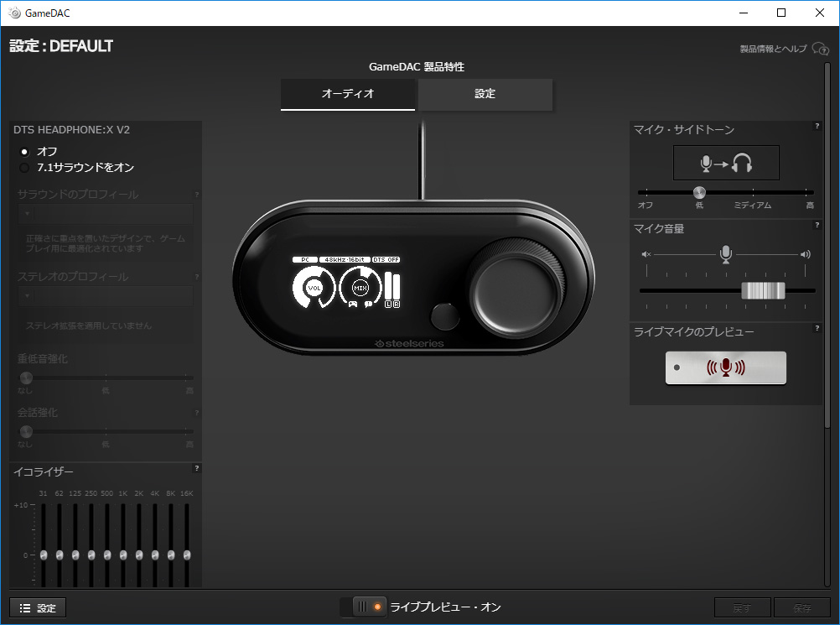
Task: Click the mic-to-headphone sidetone icon
Action: coord(726,163)
